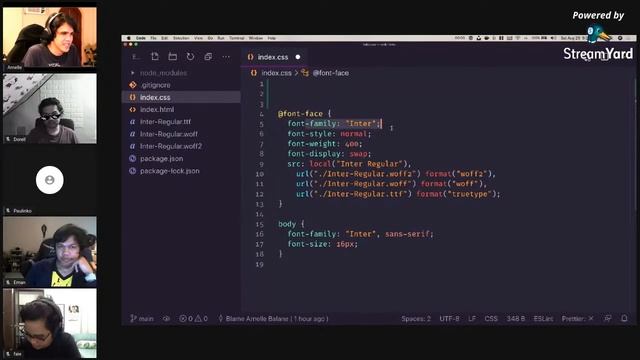Refresh the explorer with the circular arrow icon
This screenshot has width=640, height=360.
[x=190, y=56]
